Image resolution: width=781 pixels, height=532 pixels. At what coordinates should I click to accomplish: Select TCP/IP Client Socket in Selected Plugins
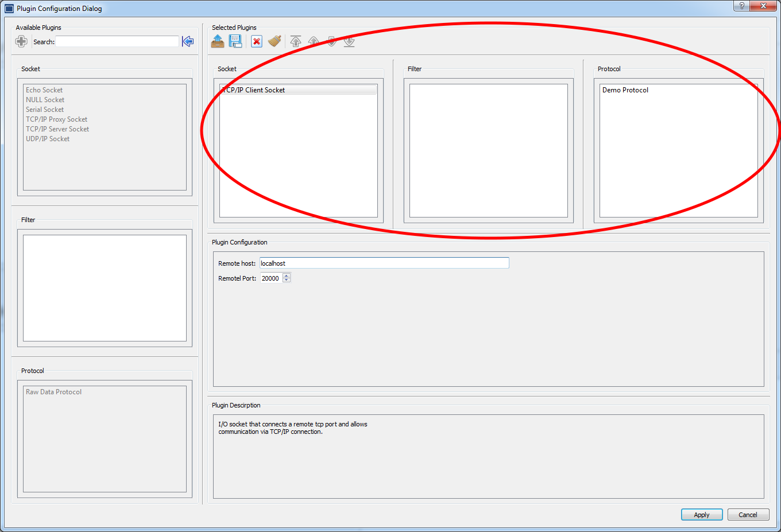coord(254,90)
